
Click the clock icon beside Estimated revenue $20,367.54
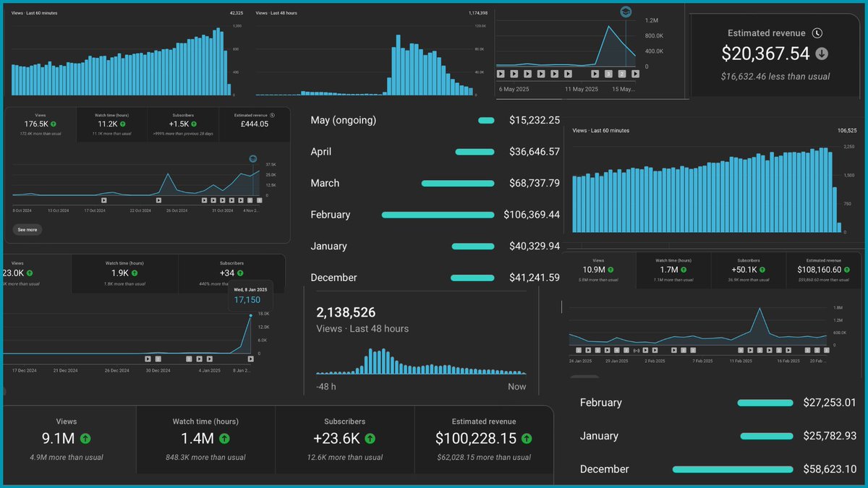coord(817,33)
